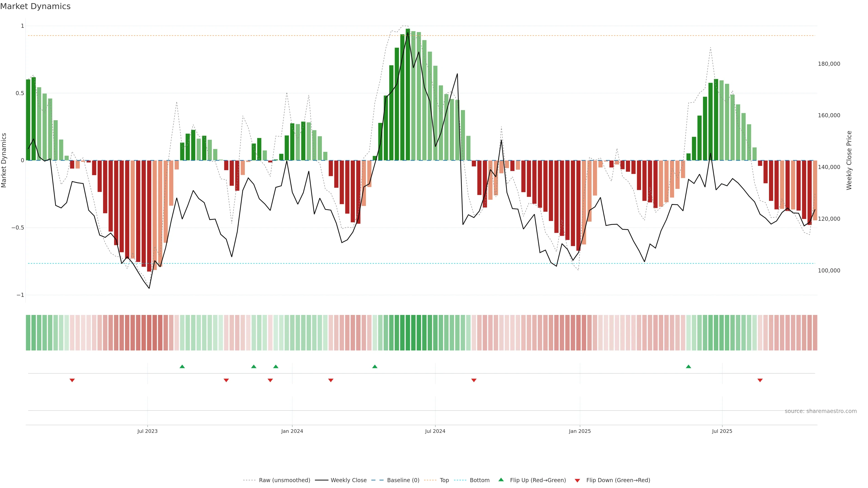Viewport: 868px width, 488px height.
Task: Click flip-down marker just after Jul 2024
Action: click(474, 380)
